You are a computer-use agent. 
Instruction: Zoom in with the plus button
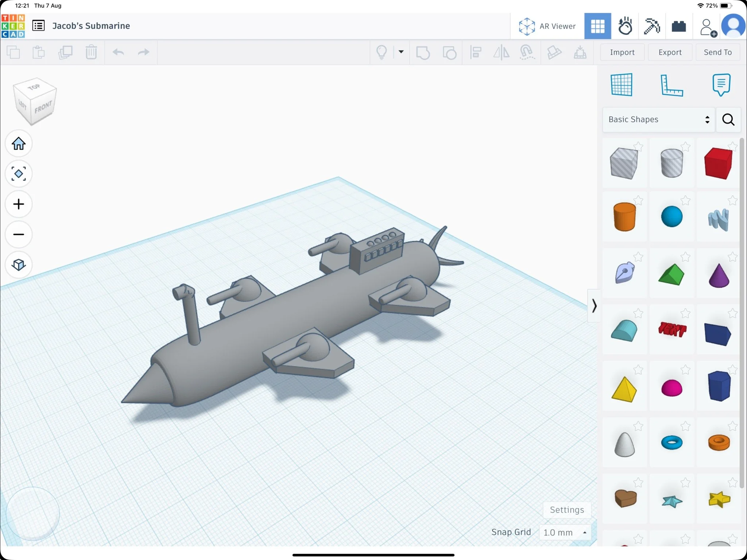[19, 204]
